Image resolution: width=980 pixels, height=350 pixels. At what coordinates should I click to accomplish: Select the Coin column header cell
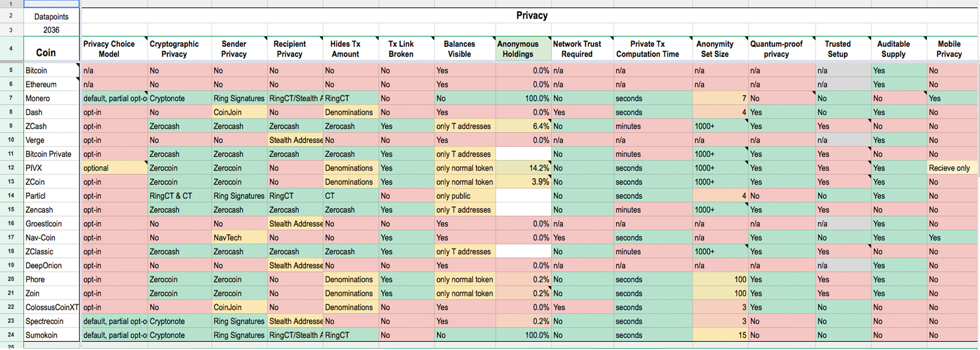pos(51,49)
